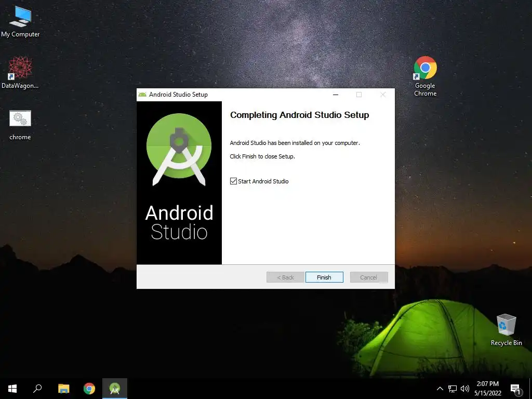
Task: Click Android icon in Setup title bar
Action: (142, 95)
